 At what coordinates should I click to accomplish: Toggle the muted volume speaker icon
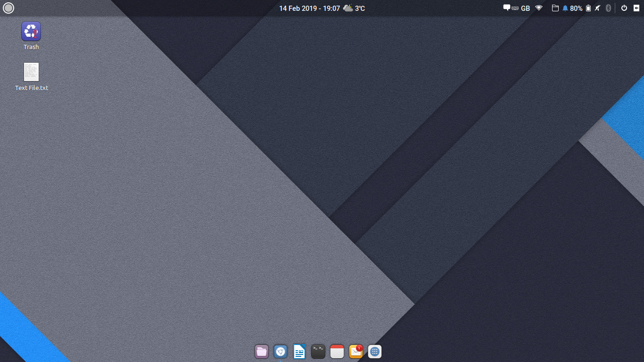click(598, 8)
